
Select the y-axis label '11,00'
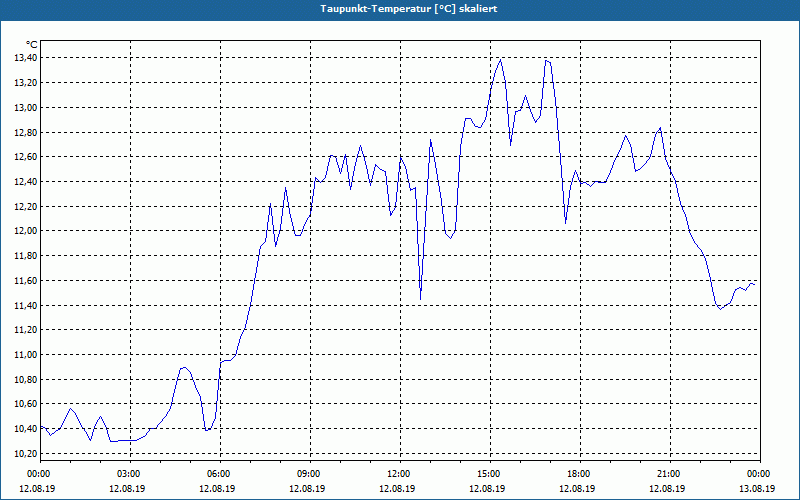coord(25,355)
